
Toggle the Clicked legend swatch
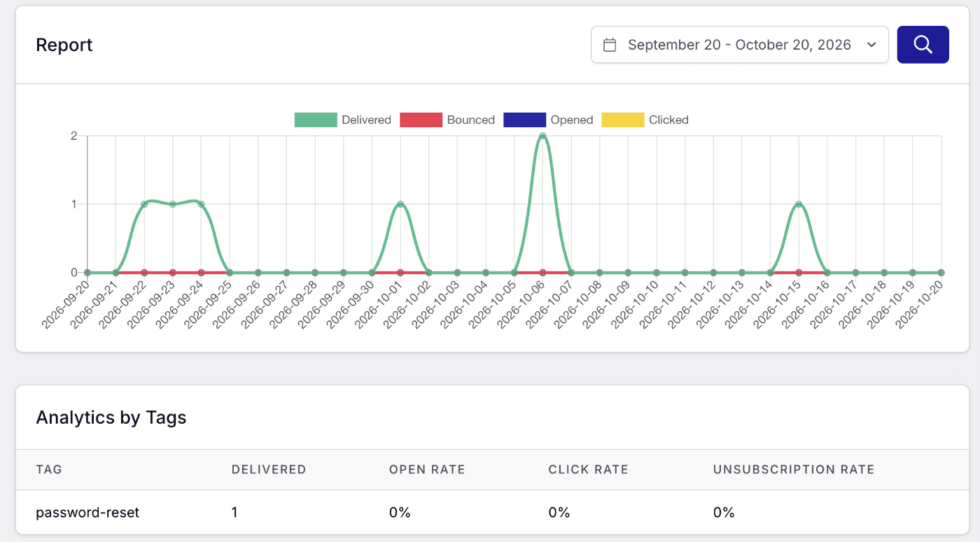coord(622,120)
